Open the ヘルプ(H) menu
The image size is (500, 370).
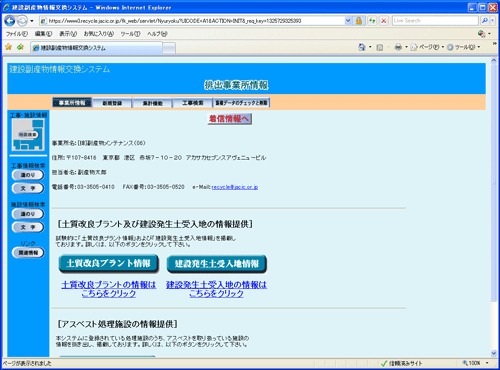pos(157,34)
